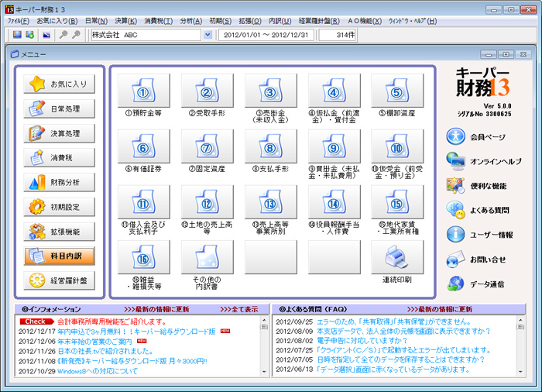Screen dimensions: 542x392
Task: Open the Windows8への対応について link
Action: (x=98, y=371)
